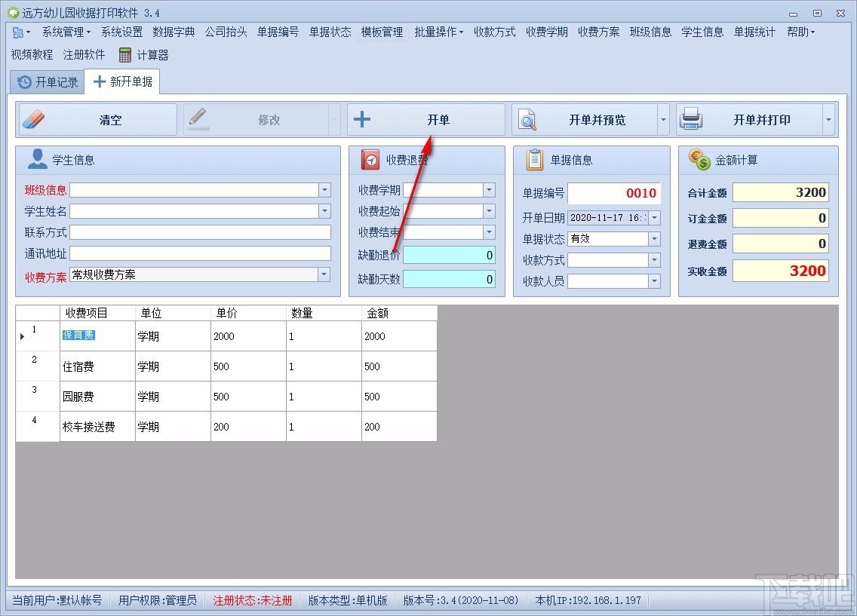Viewport: 857px width, 616px height.
Task: Click the 开单并预览 button
Action: [x=585, y=120]
